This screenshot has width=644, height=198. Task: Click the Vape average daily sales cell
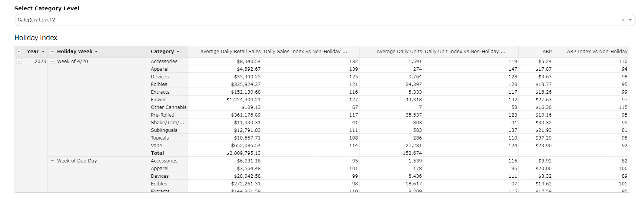pos(245,146)
